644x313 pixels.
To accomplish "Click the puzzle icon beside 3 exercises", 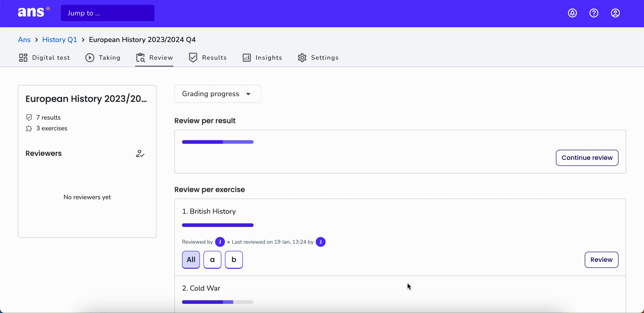I will coord(29,128).
